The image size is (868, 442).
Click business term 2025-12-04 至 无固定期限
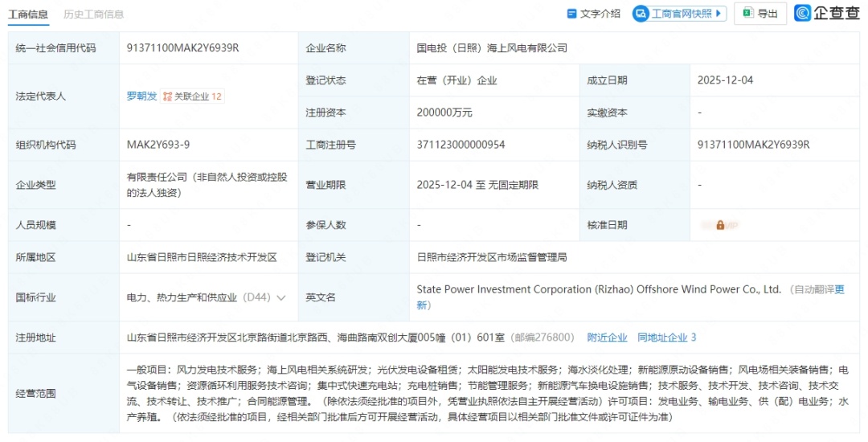coord(477,185)
